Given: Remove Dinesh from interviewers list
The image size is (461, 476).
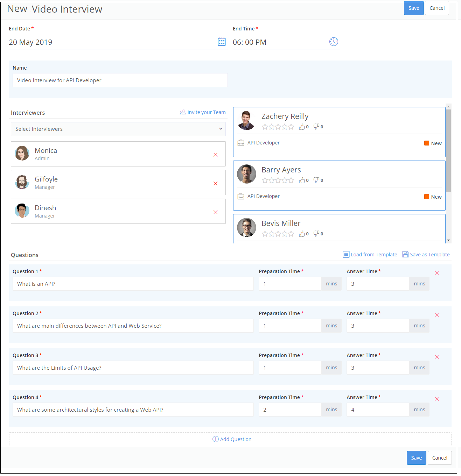Looking at the screenshot, I should click(x=216, y=212).
